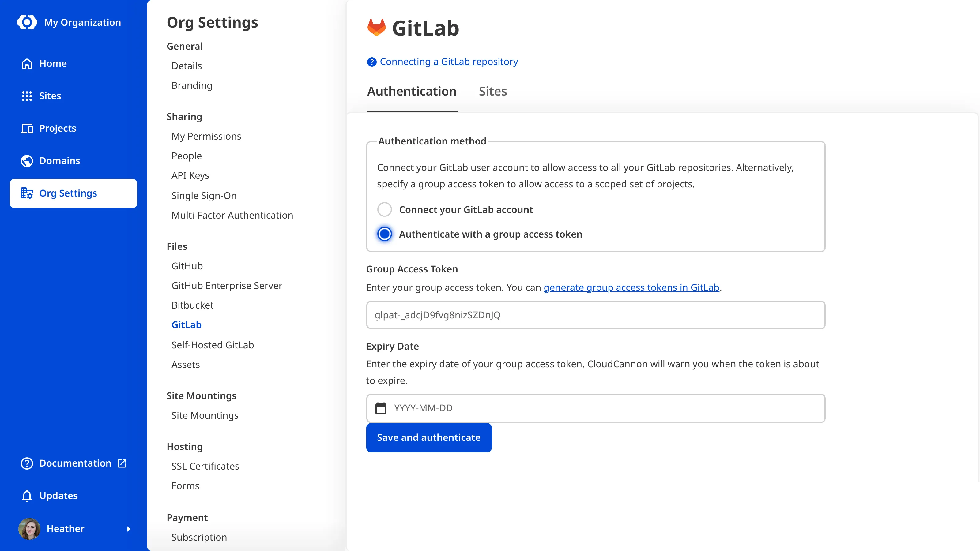Open Sites in main navigation
The width and height of the screenshot is (980, 551).
coord(73,96)
